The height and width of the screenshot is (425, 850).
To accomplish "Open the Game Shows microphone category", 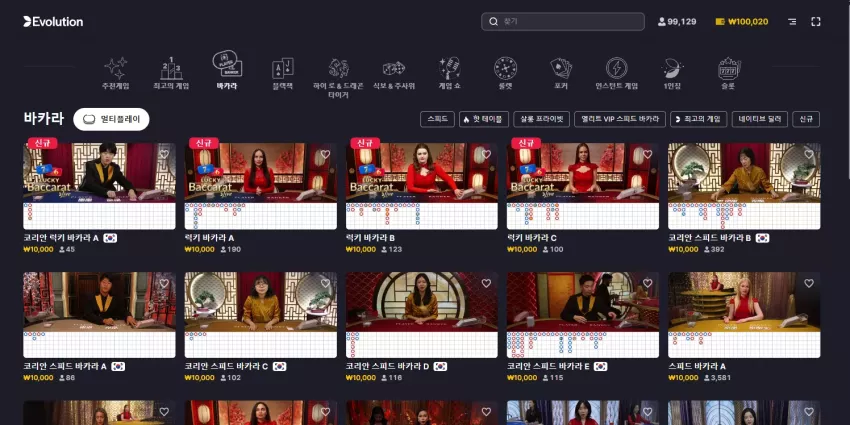I will pyautogui.click(x=449, y=74).
